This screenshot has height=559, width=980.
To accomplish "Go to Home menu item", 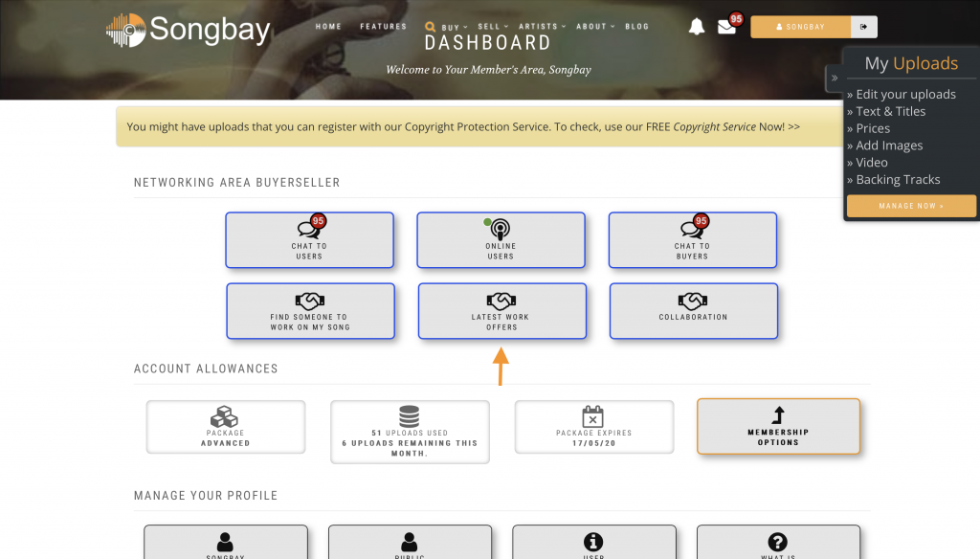I will pyautogui.click(x=328, y=27).
